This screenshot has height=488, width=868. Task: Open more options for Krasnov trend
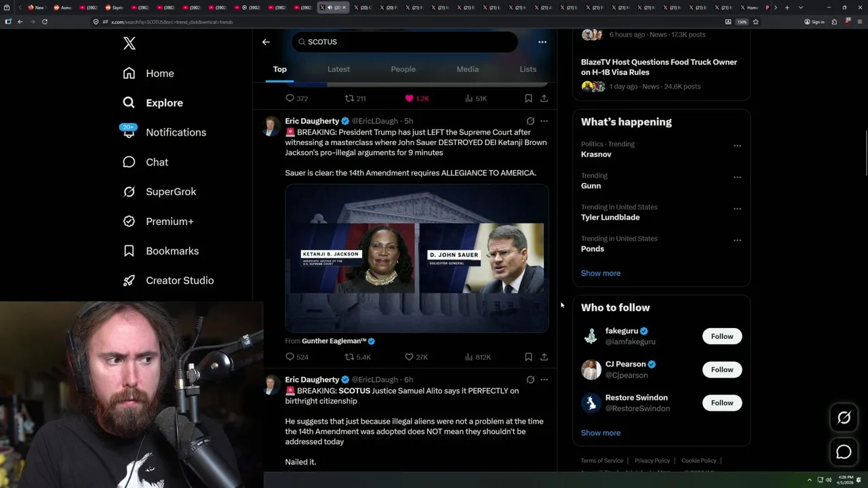737,146
